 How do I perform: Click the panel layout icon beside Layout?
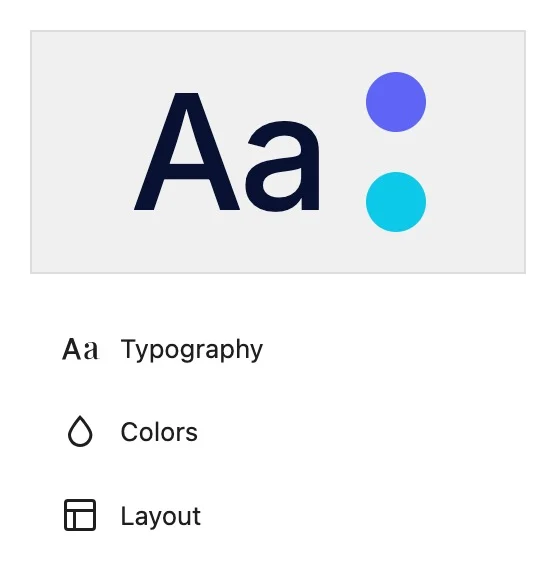80,515
